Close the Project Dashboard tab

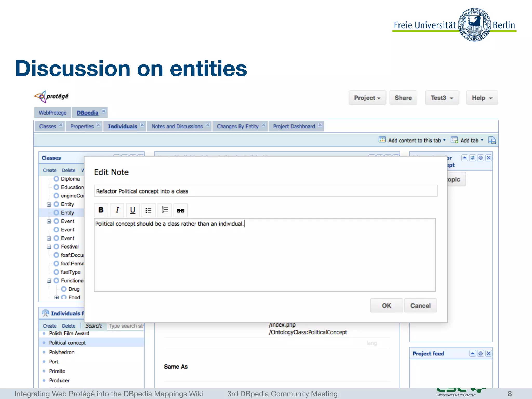pos(320,125)
